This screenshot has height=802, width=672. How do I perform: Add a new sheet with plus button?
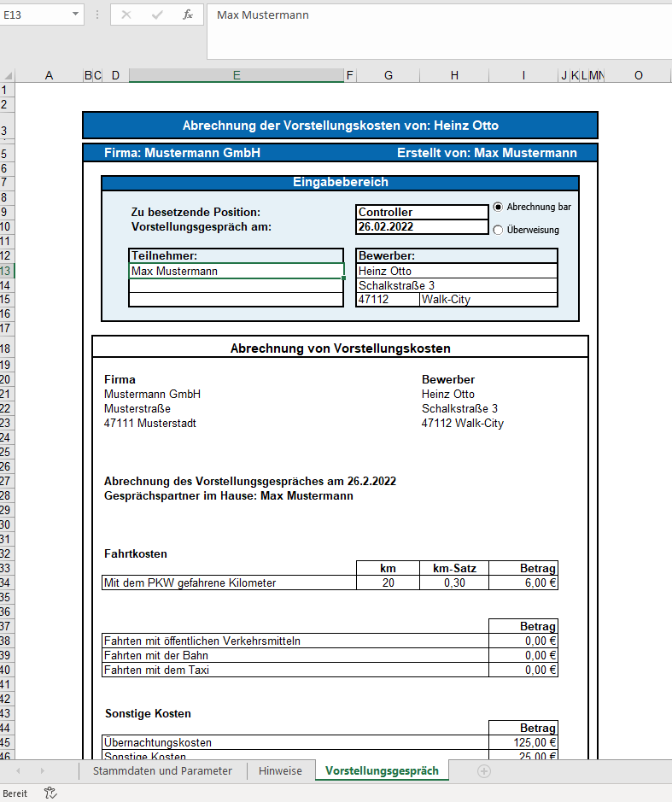tap(484, 770)
